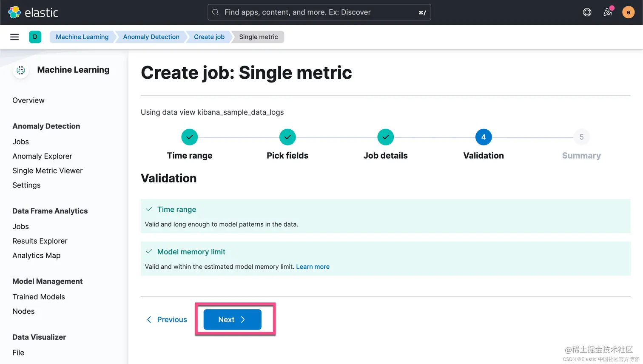Go to the completed Time range step

(190, 137)
